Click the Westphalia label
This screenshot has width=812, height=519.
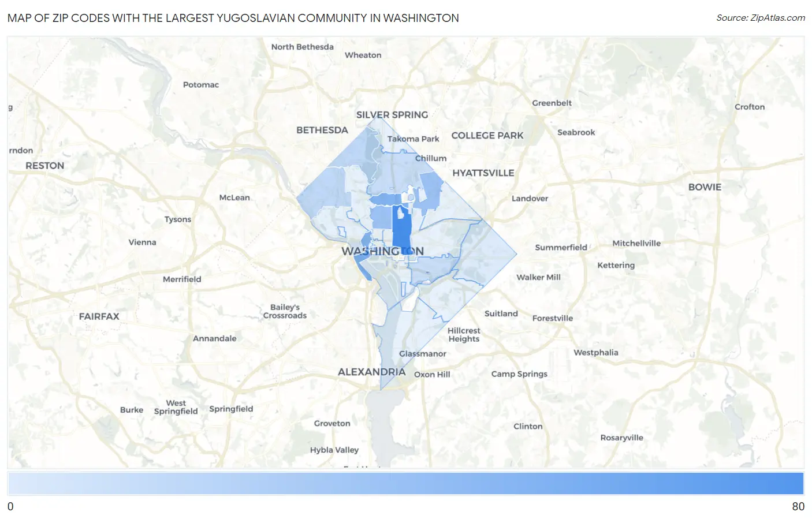pos(596,353)
